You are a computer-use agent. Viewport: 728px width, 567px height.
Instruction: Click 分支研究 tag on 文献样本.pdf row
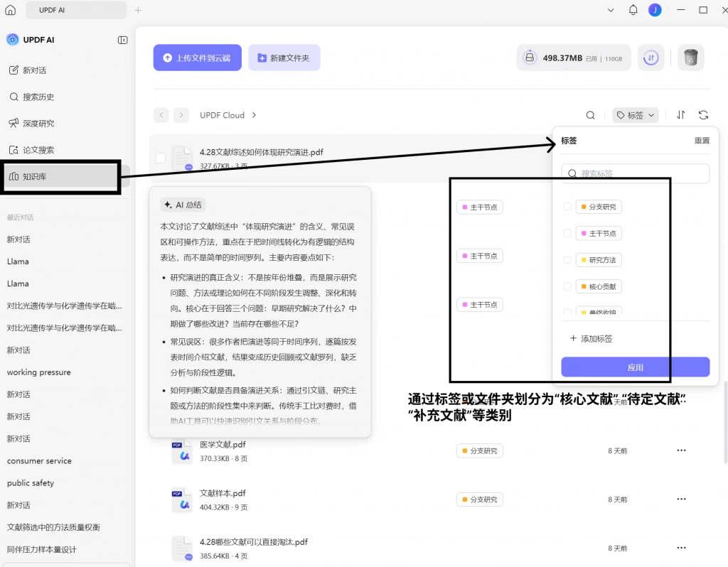[480, 499]
